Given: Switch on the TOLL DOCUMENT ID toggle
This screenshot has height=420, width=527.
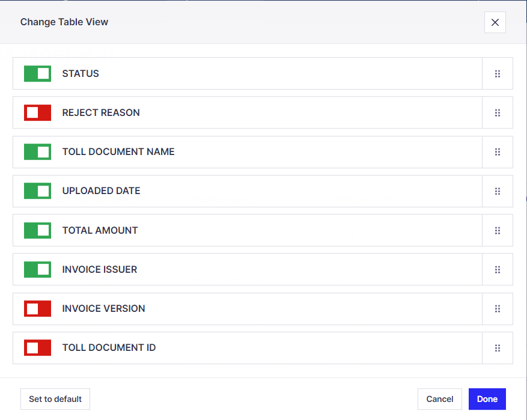Looking at the screenshot, I should pos(37,348).
